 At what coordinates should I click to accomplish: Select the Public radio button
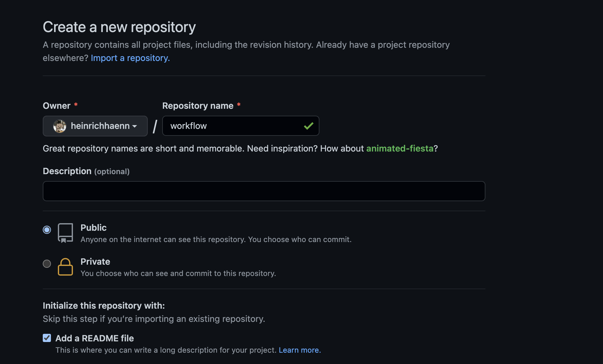click(x=47, y=230)
